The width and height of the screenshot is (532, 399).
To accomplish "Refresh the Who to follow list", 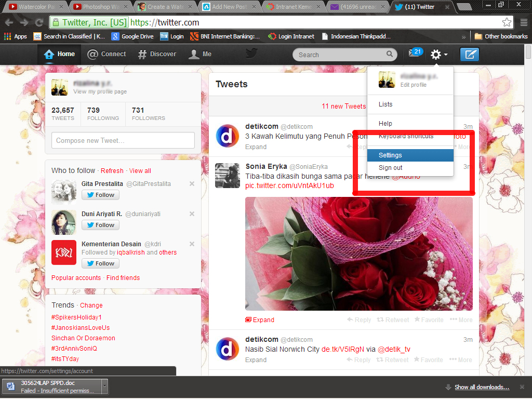I will click(112, 170).
